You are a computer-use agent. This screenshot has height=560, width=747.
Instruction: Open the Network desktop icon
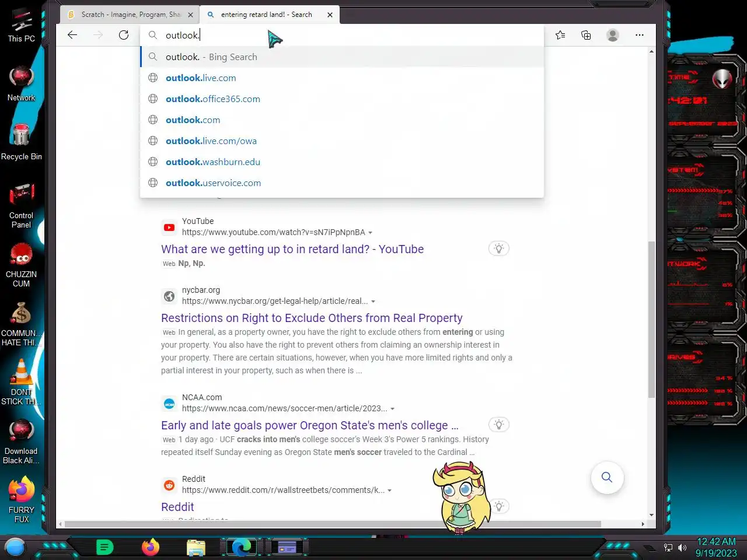point(22,85)
